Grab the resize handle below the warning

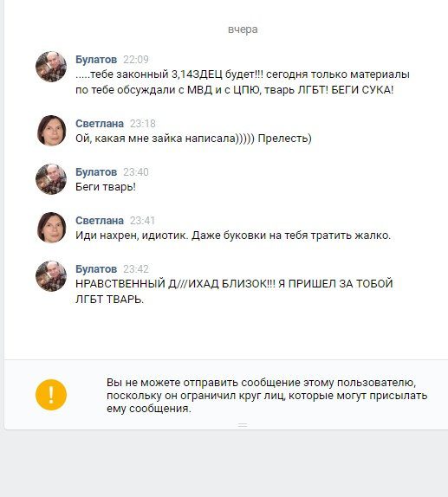point(243,425)
